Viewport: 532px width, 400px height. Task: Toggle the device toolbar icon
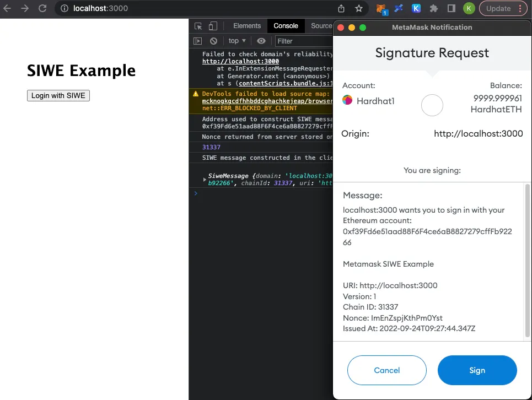[213, 26]
